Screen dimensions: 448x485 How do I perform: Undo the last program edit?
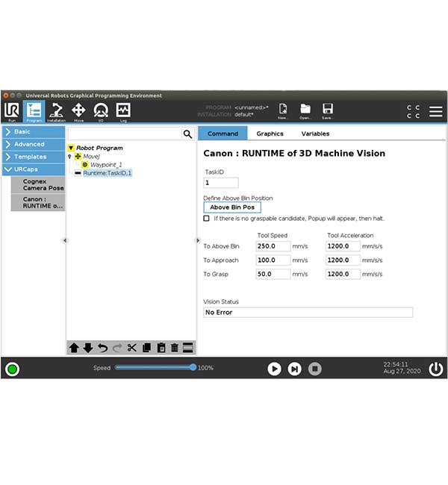coord(102,348)
